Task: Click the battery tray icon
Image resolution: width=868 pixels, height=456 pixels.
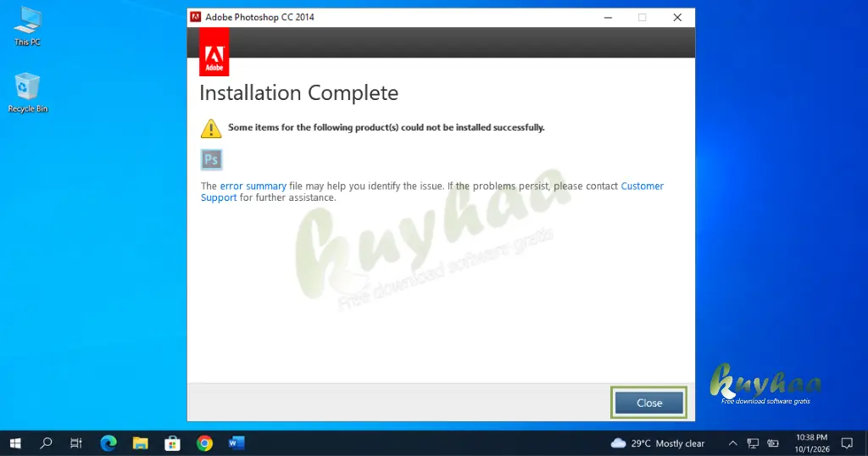Action: tap(773, 443)
